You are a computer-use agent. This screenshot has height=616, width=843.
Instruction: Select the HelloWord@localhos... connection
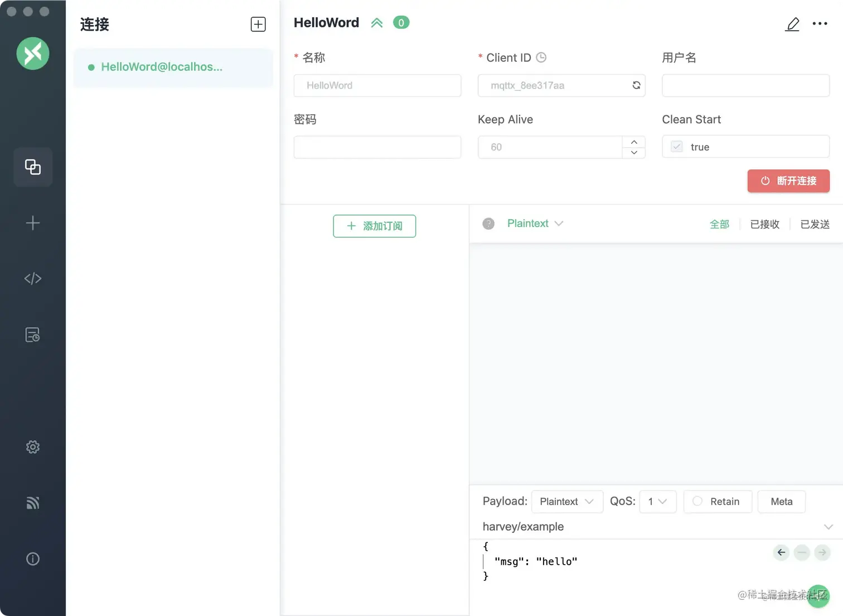coord(173,67)
